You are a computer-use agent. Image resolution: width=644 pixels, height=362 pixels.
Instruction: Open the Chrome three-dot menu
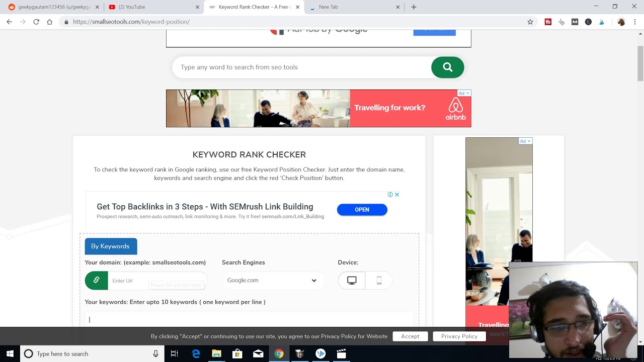point(635,22)
